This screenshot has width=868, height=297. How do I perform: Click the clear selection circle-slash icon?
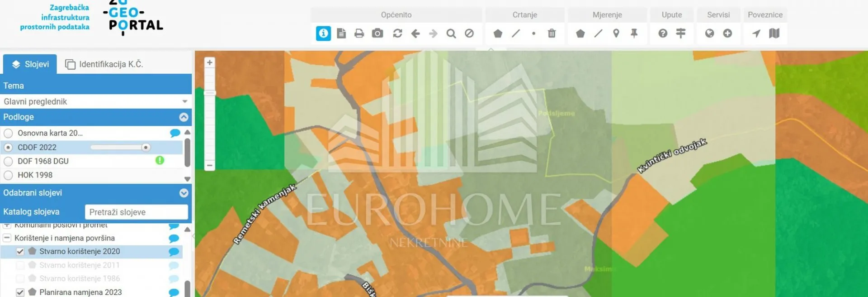469,34
